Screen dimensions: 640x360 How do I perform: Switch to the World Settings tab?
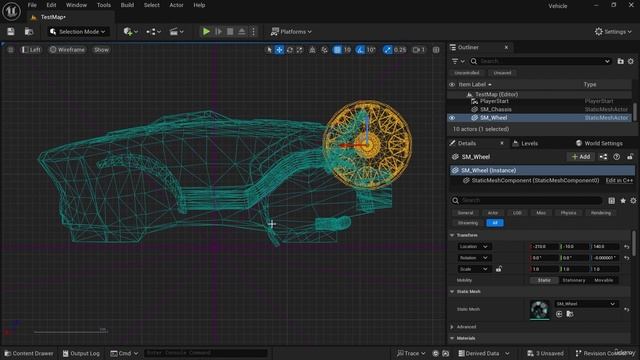(x=599, y=143)
